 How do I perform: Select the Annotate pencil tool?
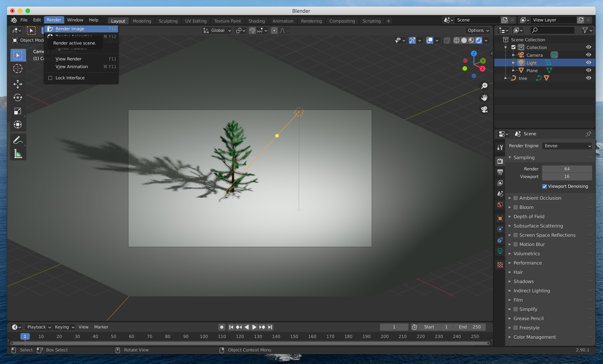pyautogui.click(x=18, y=140)
